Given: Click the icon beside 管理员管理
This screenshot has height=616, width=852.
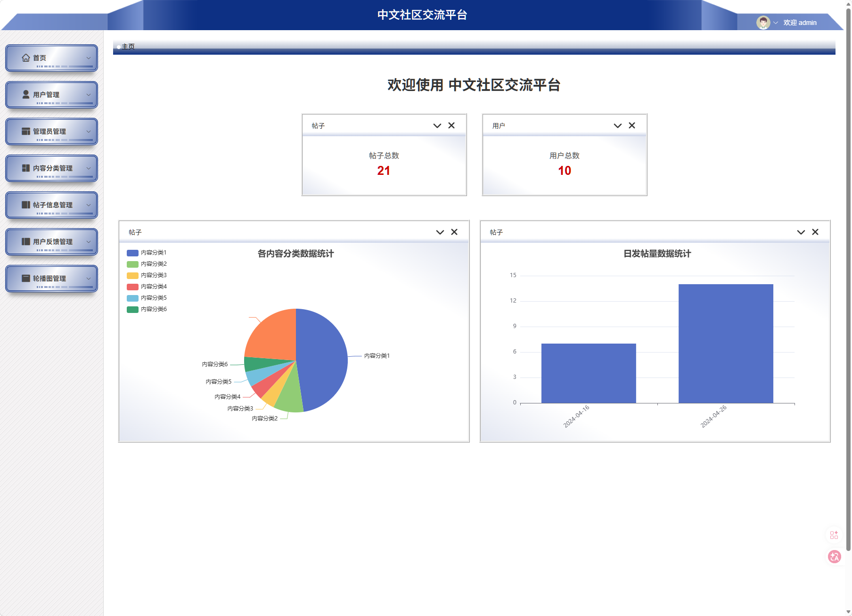Looking at the screenshot, I should tap(26, 131).
